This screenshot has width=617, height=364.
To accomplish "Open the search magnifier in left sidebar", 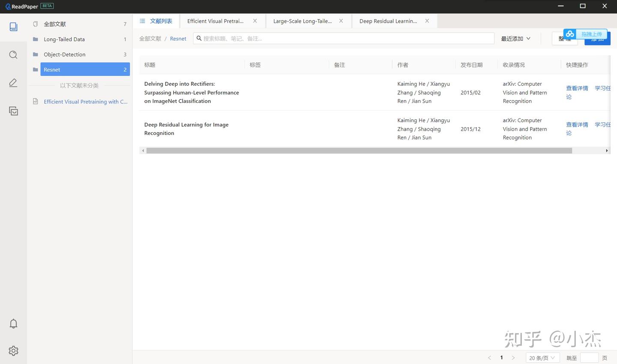I will (x=13, y=55).
